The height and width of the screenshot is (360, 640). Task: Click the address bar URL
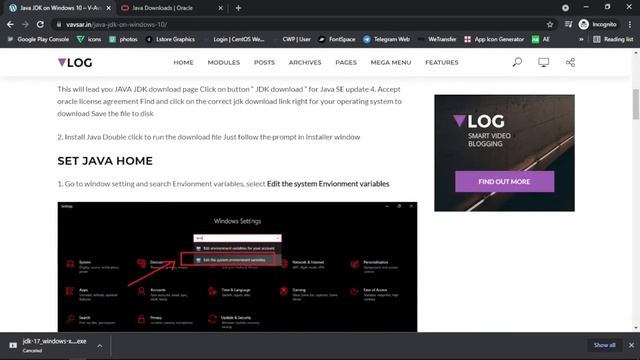(x=116, y=24)
